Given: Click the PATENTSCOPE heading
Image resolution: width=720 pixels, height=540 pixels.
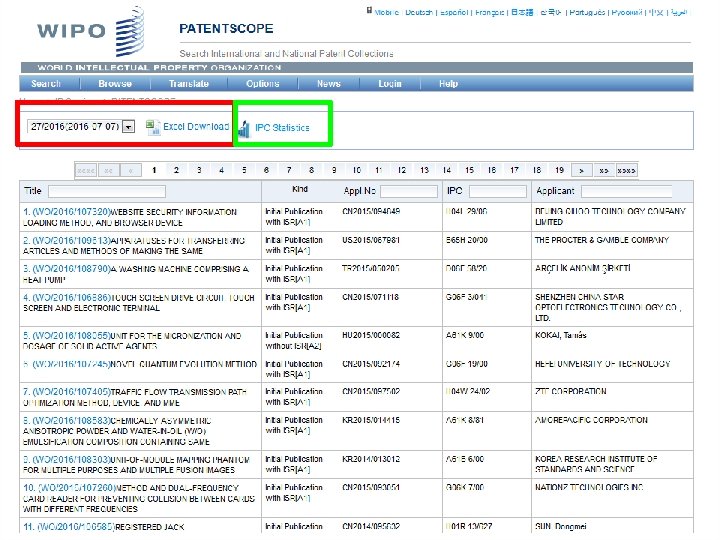Looking at the screenshot, I should tap(226, 29).
